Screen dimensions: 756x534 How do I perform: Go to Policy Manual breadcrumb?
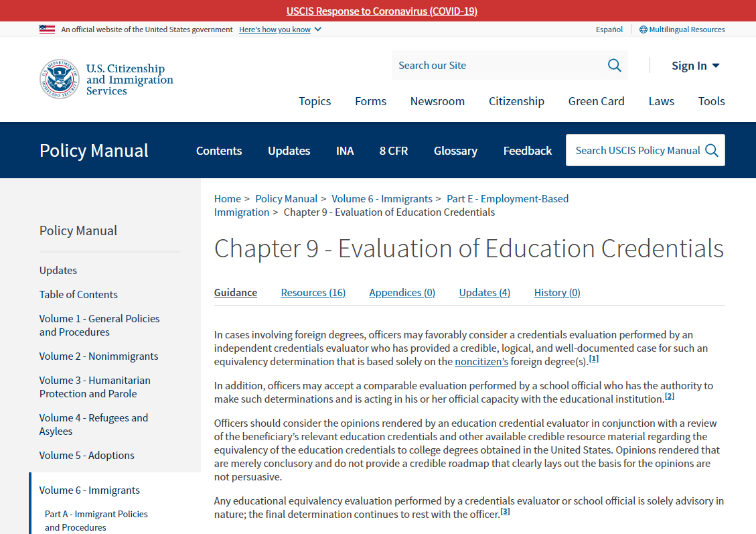click(x=287, y=199)
